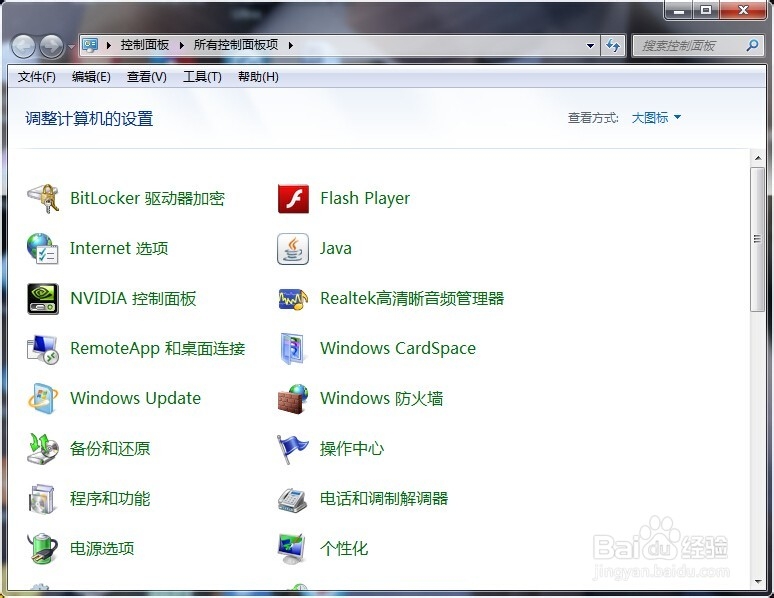The height and width of the screenshot is (598, 774).
Task: Click the Java coffee cup icon
Action: click(x=293, y=249)
